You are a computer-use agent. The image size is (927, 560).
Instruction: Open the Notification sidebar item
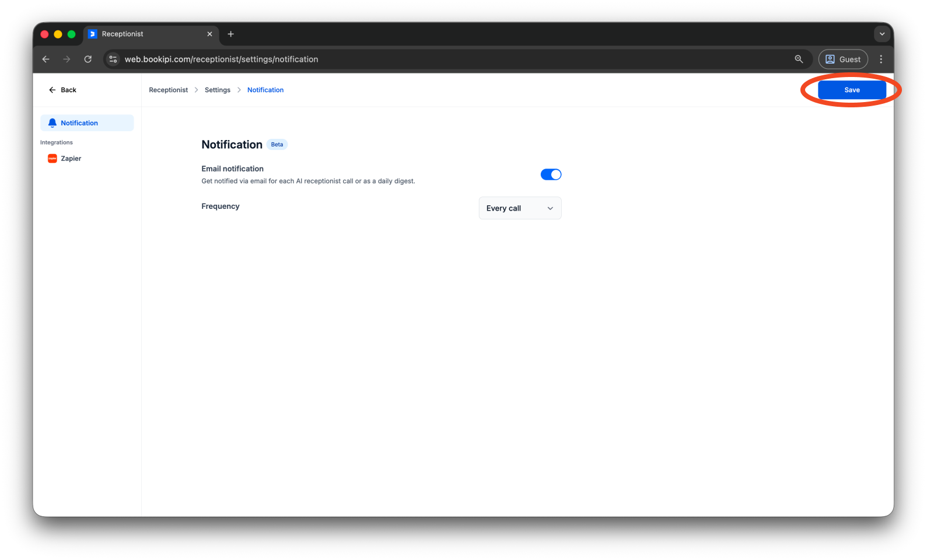click(x=87, y=123)
